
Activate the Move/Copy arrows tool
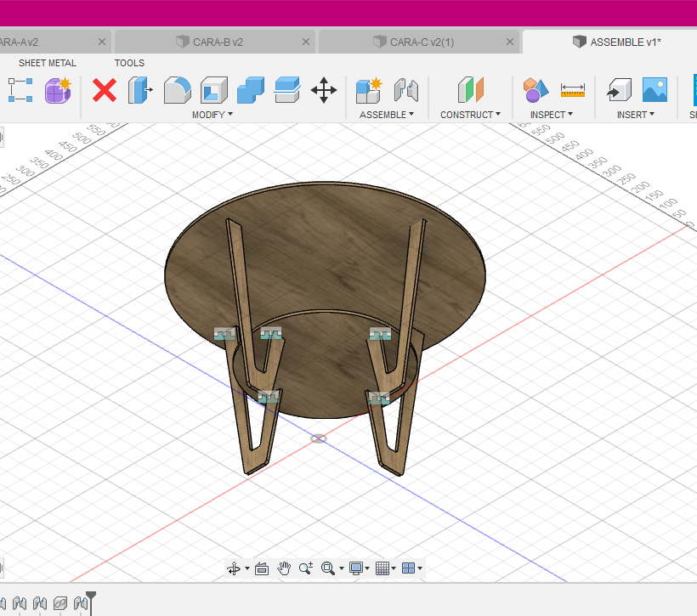pos(324,90)
